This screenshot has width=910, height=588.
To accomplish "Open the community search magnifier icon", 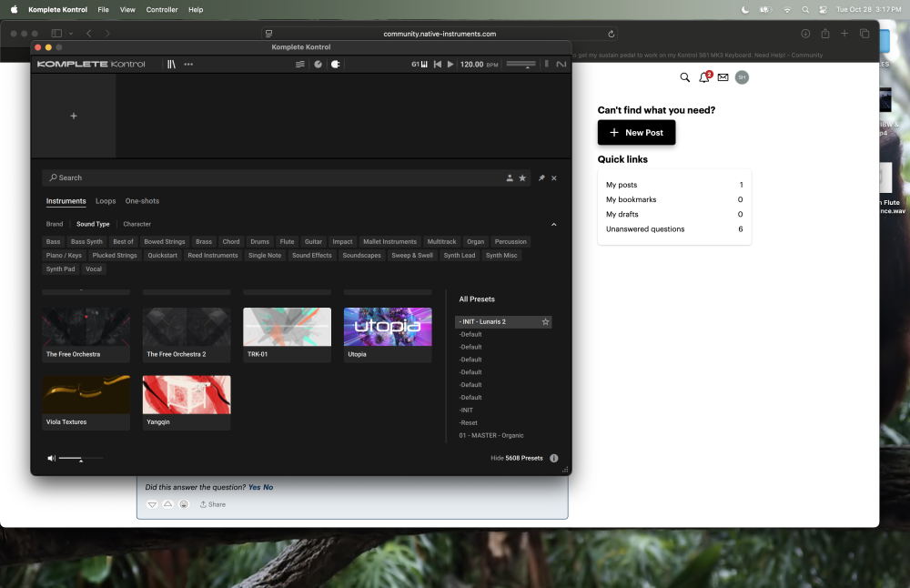I will (685, 77).
